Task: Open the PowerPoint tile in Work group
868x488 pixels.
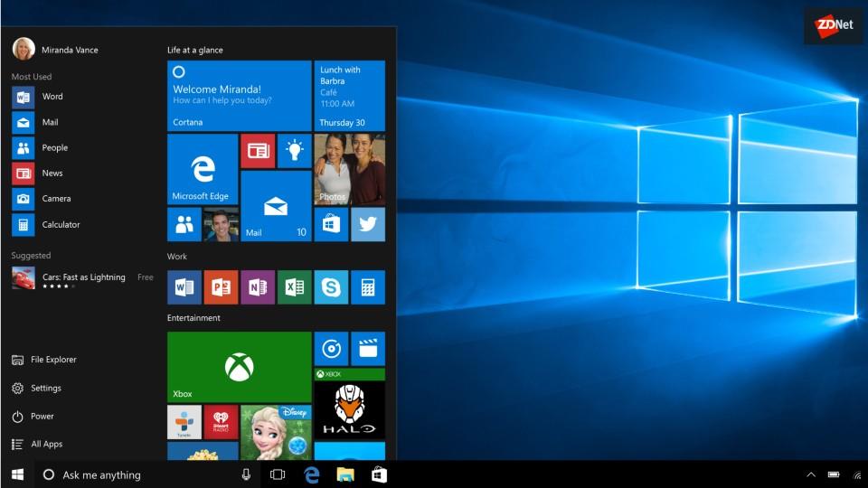Action: click(221, 287)
